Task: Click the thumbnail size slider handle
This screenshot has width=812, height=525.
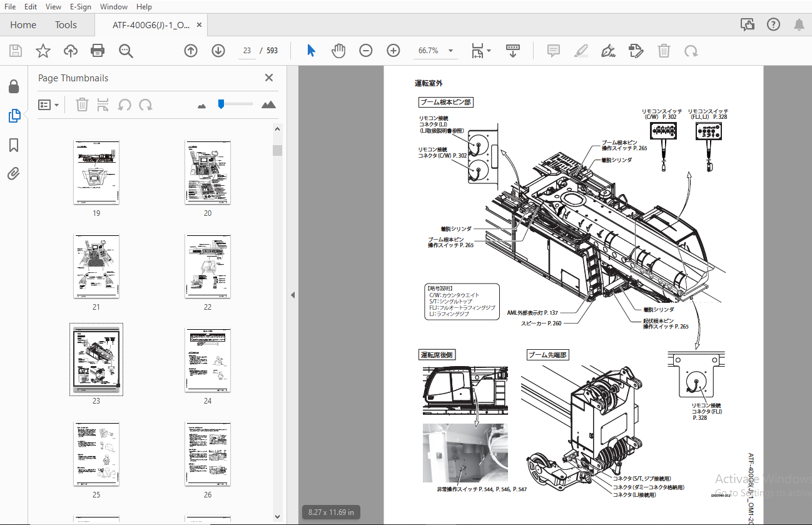Action: (221, 104)
